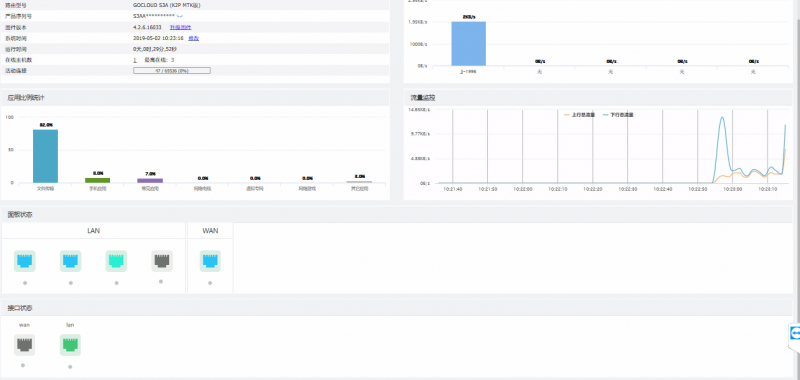Click the gray disconnected LAN port icon

click(162, 261)
